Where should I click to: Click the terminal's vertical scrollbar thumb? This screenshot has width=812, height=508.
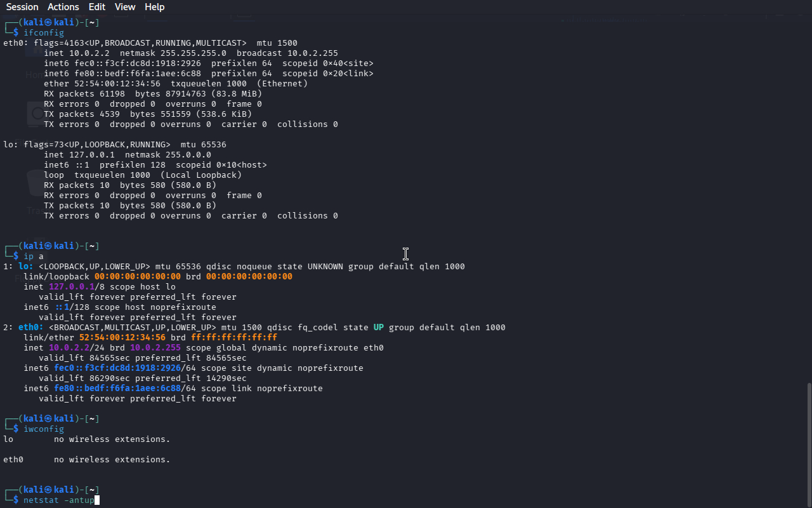808,443
